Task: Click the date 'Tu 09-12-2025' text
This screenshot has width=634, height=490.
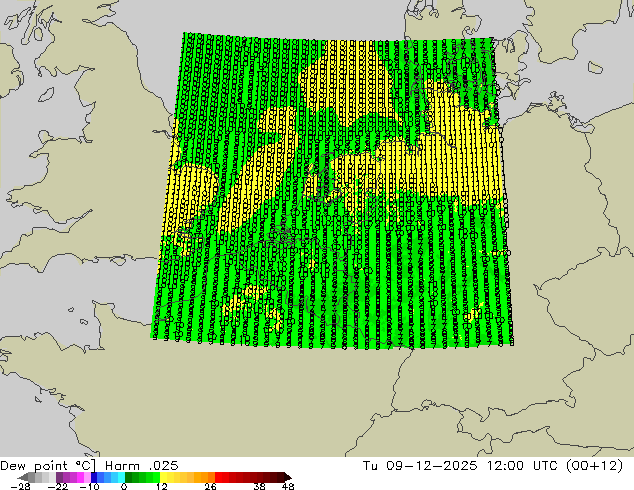Action: point(420,466)
